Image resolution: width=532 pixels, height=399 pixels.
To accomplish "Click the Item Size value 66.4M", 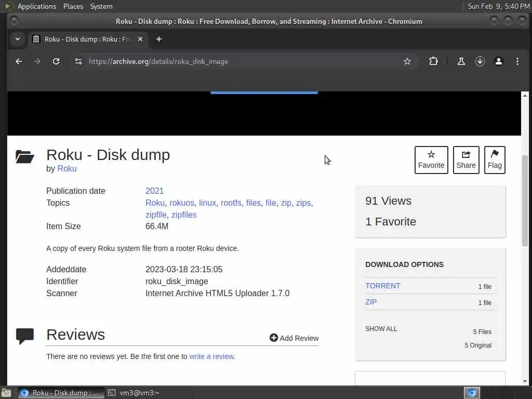I will (157, 227).
